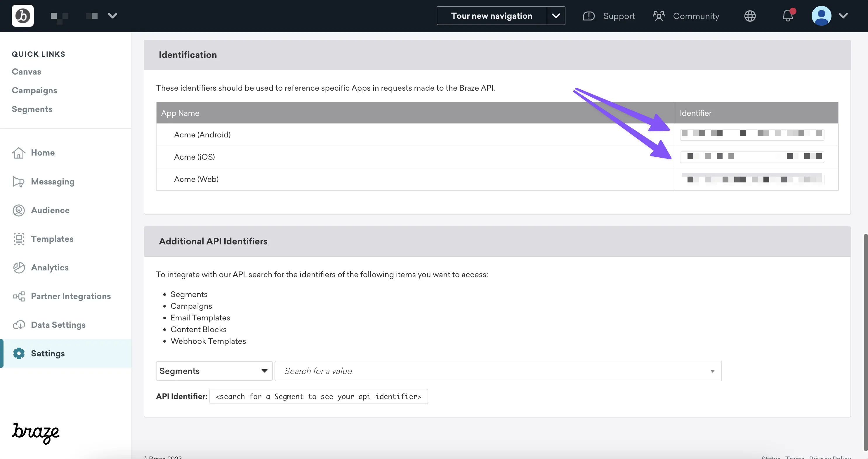
Task: Click the Acme (Android) identifier field
Action: [752, 134]
